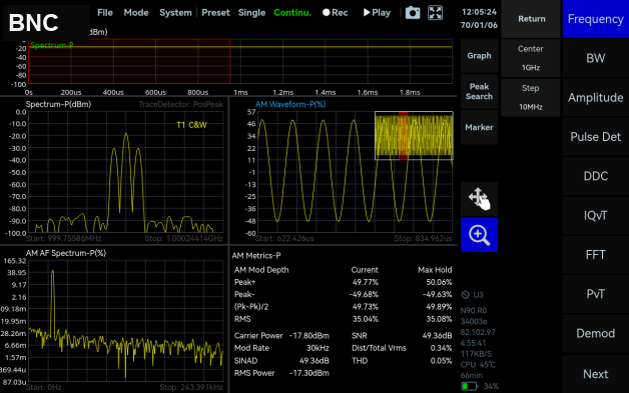The width and height of the screenshot is (629, 393).
Task: Select the pan/move hand tool
Action: (479, 199)
